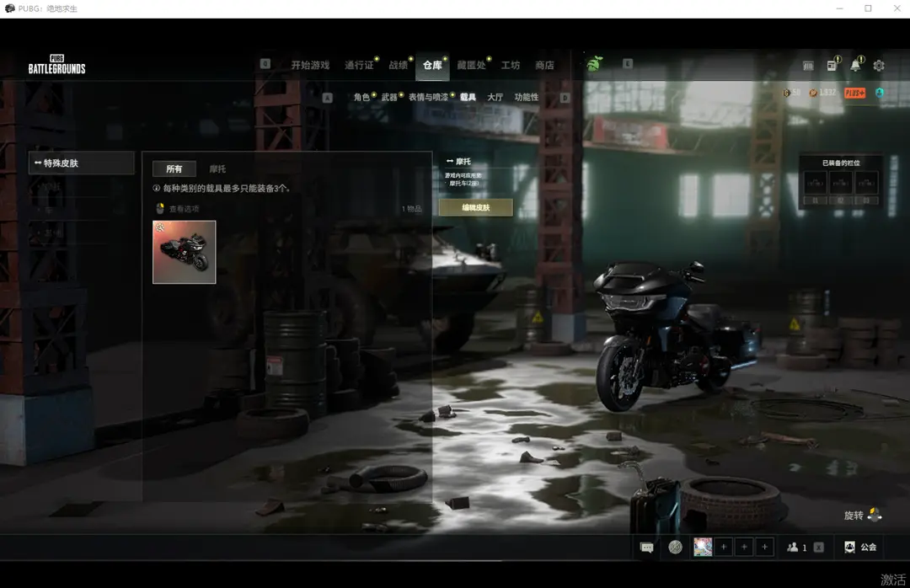910x588 pixels.
Task: Select 特殊皮肤 in left sidebar
Action: (81, 163)
